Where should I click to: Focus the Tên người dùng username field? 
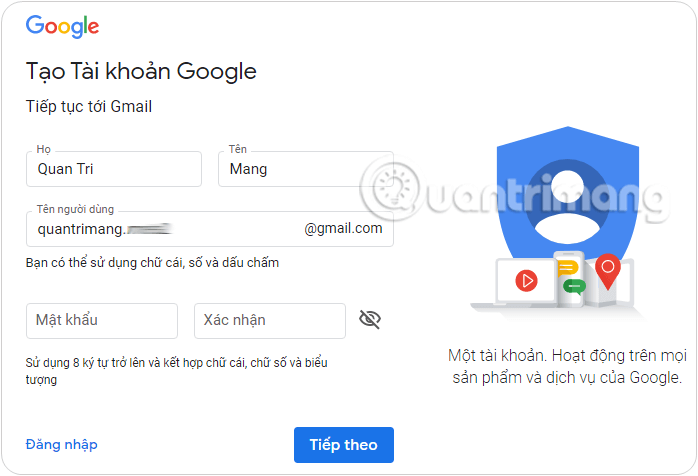210,229
